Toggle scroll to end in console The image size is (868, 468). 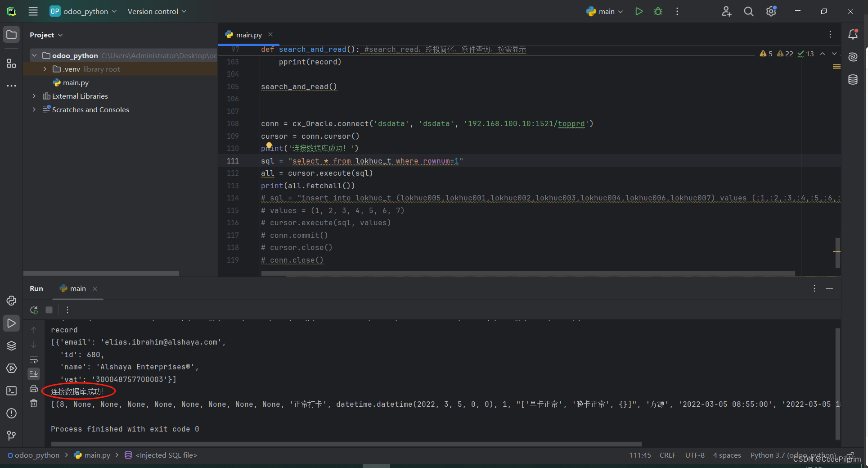click(34, 373)
